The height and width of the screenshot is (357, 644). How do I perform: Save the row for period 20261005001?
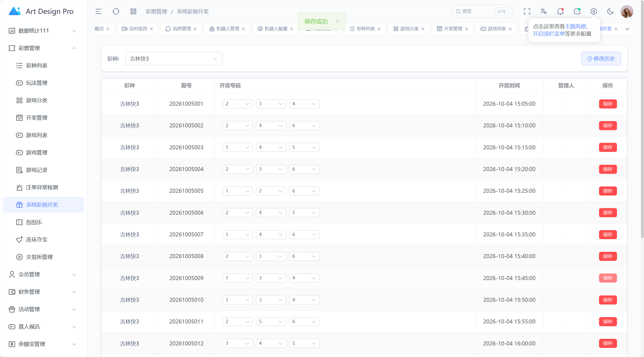pyautogui.click(x=608, y=104)
